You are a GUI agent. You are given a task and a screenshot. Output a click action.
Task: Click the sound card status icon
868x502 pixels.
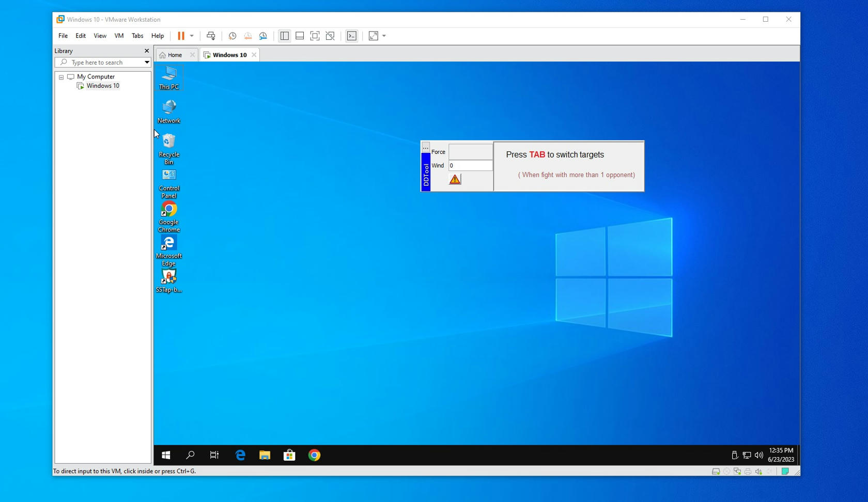758,472
